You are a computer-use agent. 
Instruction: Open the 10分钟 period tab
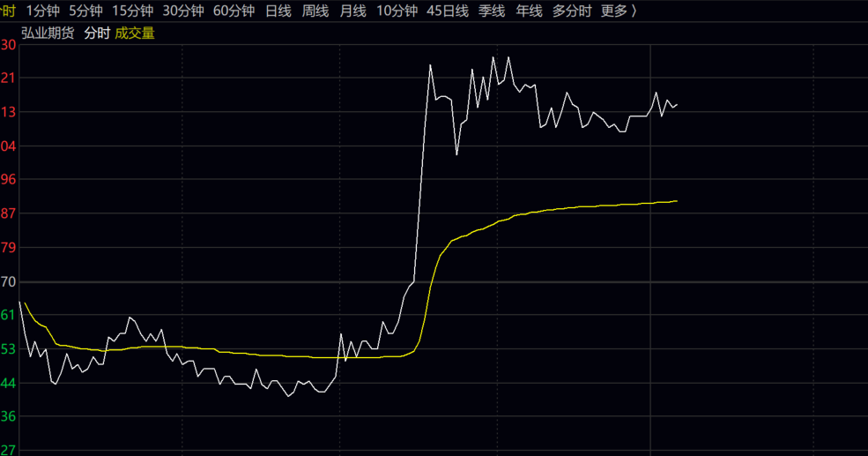(x=397, y=11)
